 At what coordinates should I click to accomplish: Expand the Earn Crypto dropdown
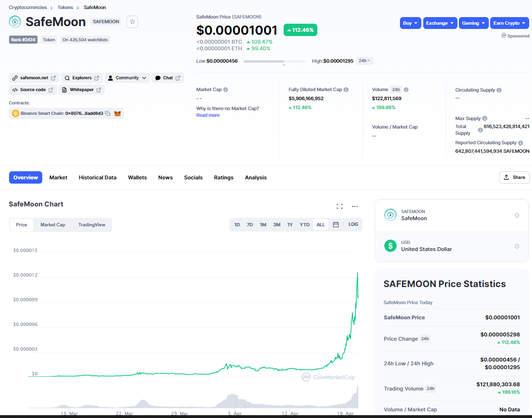click(510, 23)
